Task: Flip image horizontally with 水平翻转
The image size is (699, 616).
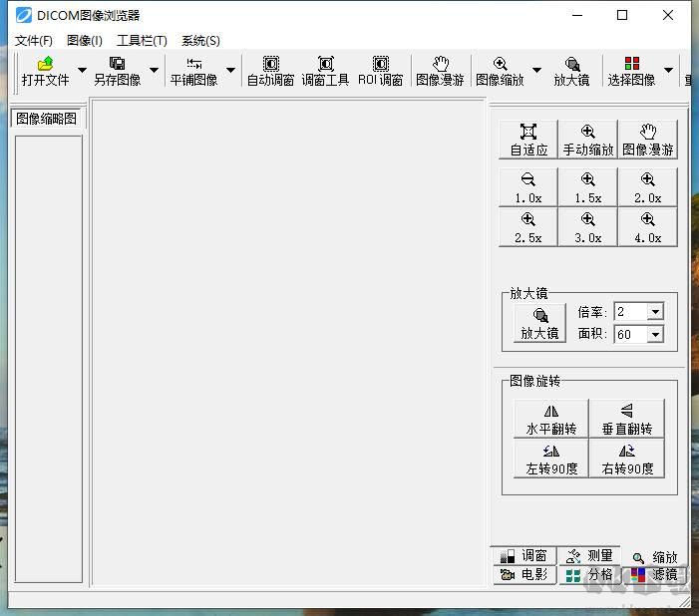Action: pyautogui.click(x=551, y=419)
